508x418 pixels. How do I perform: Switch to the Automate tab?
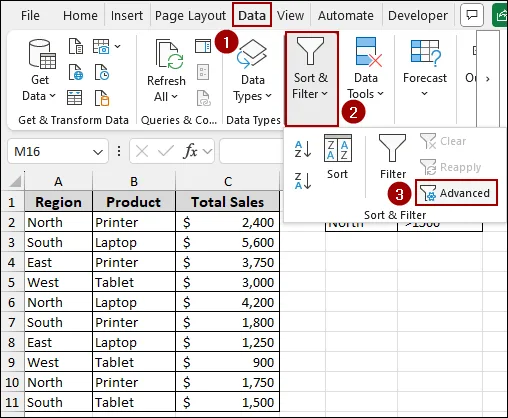(x=346, y=15)
